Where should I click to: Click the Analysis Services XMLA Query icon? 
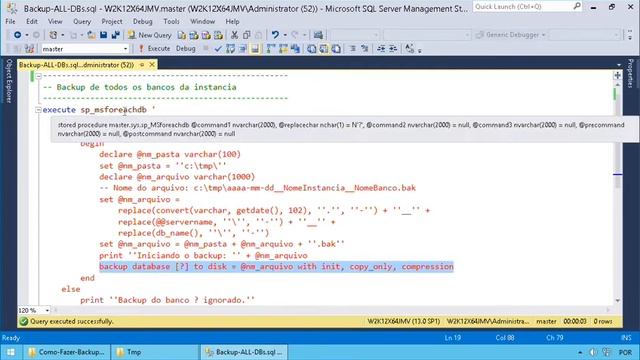(x=218, y=35)
